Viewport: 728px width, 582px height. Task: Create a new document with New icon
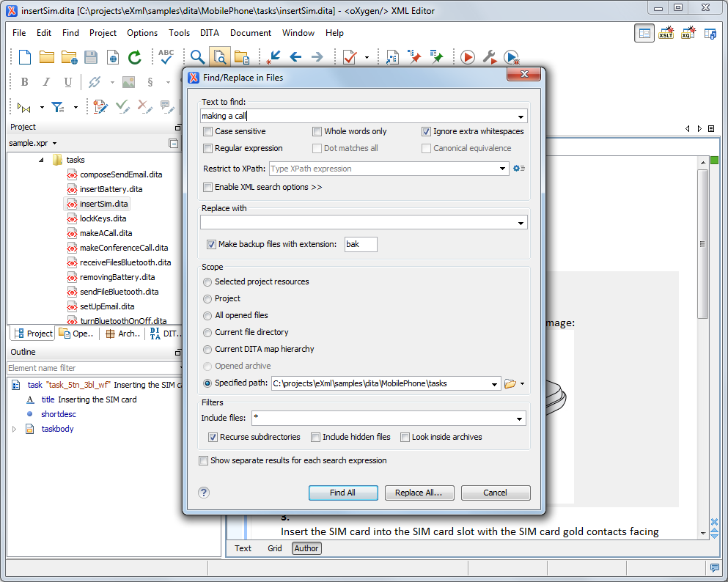25,57
